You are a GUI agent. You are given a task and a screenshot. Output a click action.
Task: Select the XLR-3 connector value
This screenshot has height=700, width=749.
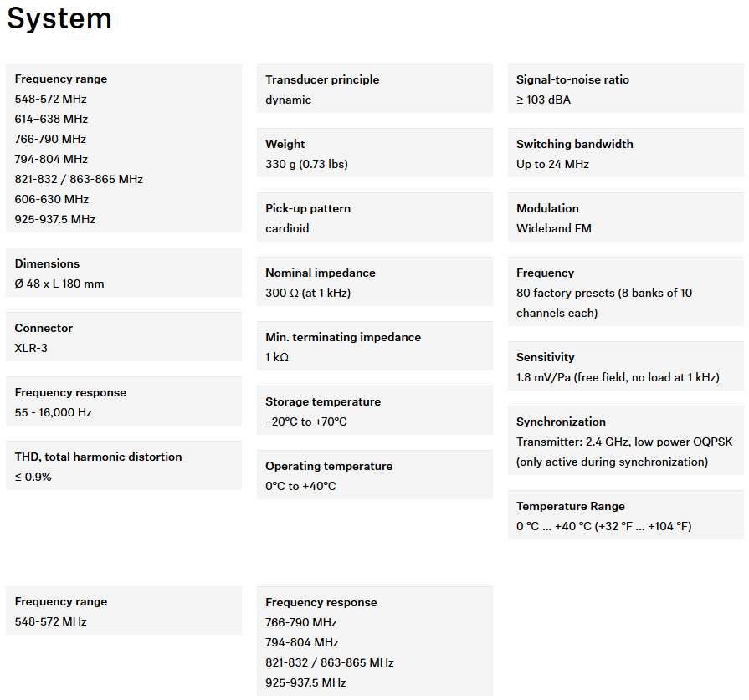point(31,348)
